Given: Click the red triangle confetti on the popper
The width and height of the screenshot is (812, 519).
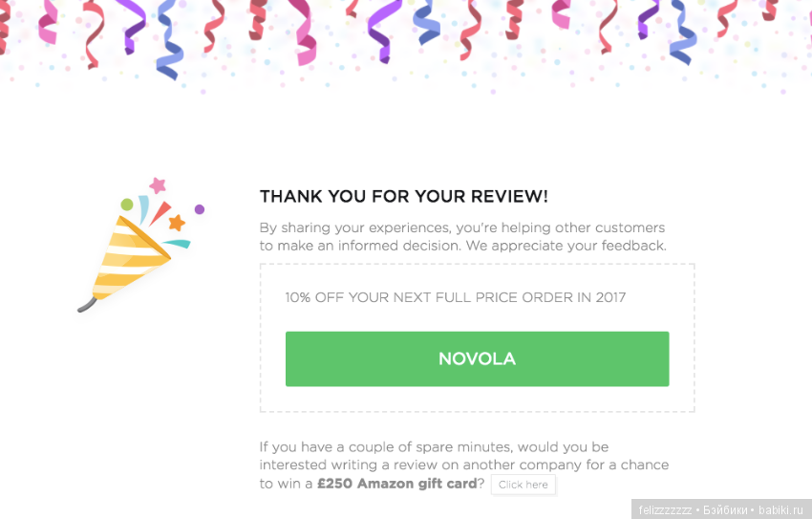Looking at the screenshot, I should pyautogui.click(x=159, y=212).
